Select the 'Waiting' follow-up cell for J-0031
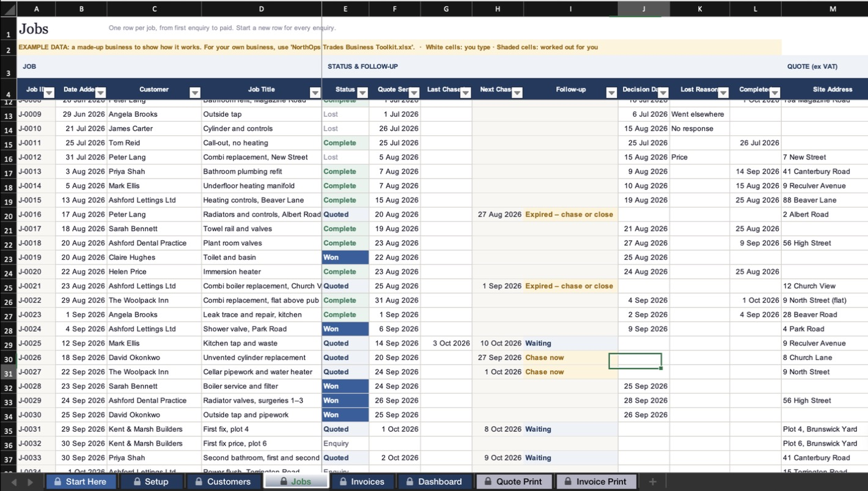Image resolution: width=868 pixels, height=491 pixels. click(571, 429)
